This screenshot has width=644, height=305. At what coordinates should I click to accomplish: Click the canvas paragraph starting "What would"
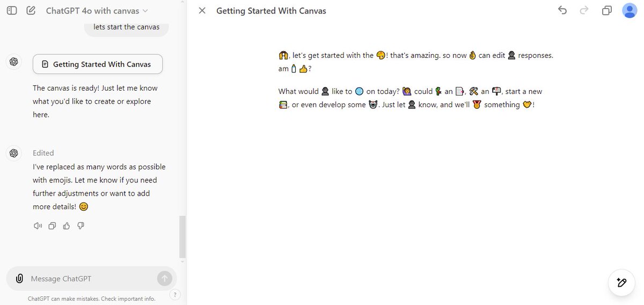pos(411,98)
